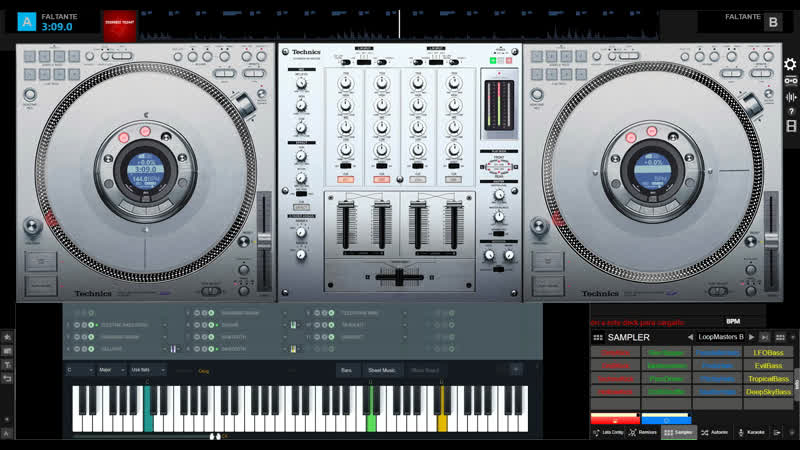Toggle channel 1 orange CUE button
800x450 pixels.
[x=345, y=180]
